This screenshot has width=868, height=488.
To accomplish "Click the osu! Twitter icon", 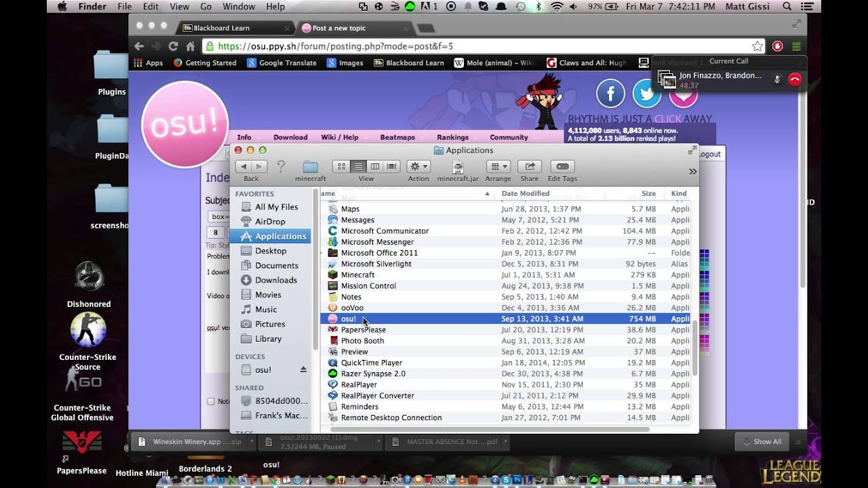I will 646,94.
